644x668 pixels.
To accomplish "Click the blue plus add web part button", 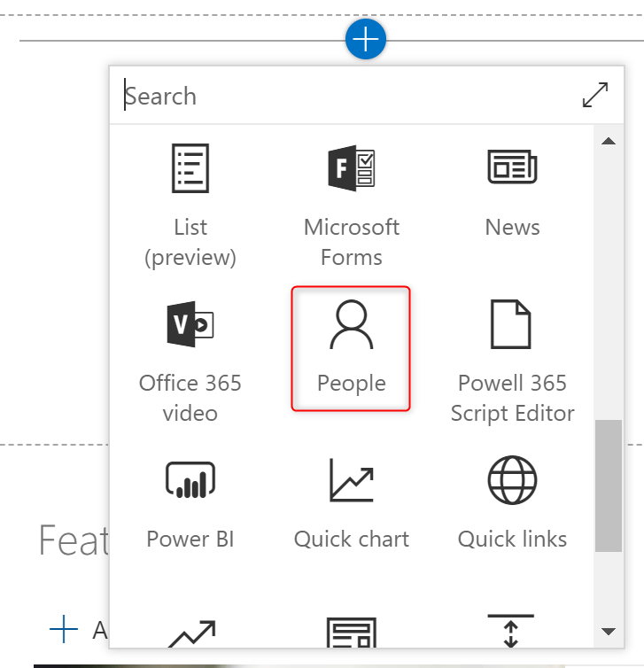I will (366, 39).
